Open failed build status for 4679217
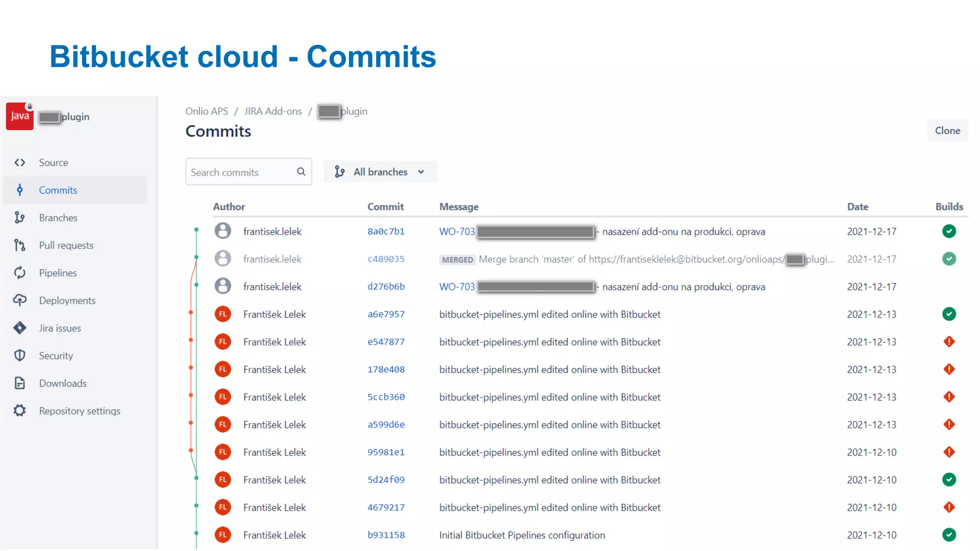The image size is (980, 551). coord(949,507)
